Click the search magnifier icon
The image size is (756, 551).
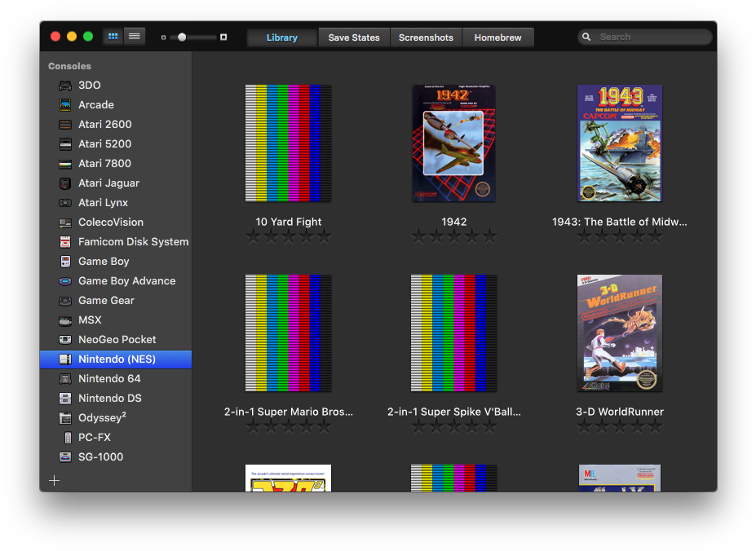[x=586, y=37]
